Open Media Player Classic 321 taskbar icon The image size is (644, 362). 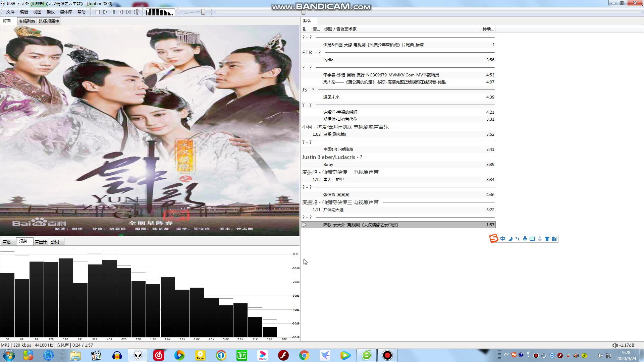tap(96, 355)
